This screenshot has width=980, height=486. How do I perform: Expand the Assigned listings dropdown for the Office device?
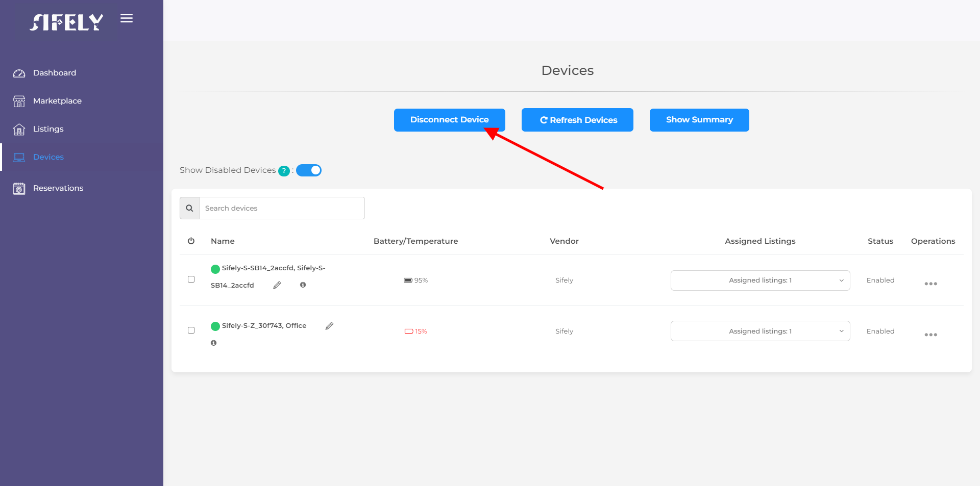760,331
